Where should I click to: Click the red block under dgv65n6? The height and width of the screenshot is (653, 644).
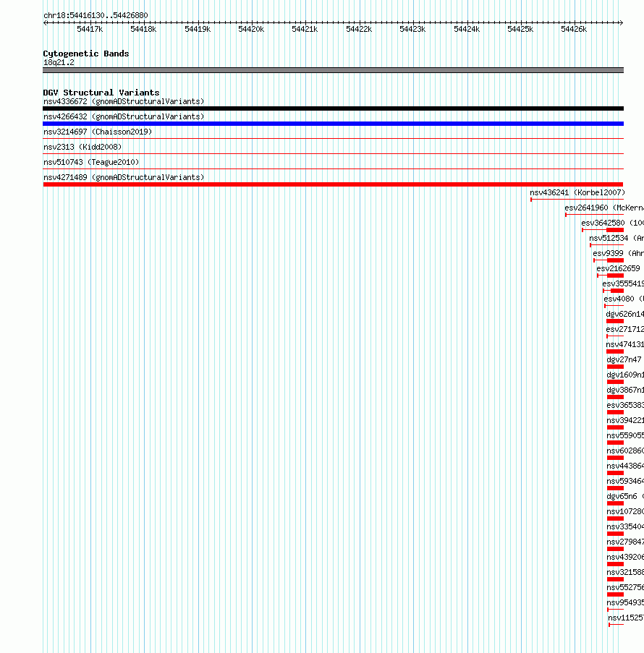pos(615,503)
